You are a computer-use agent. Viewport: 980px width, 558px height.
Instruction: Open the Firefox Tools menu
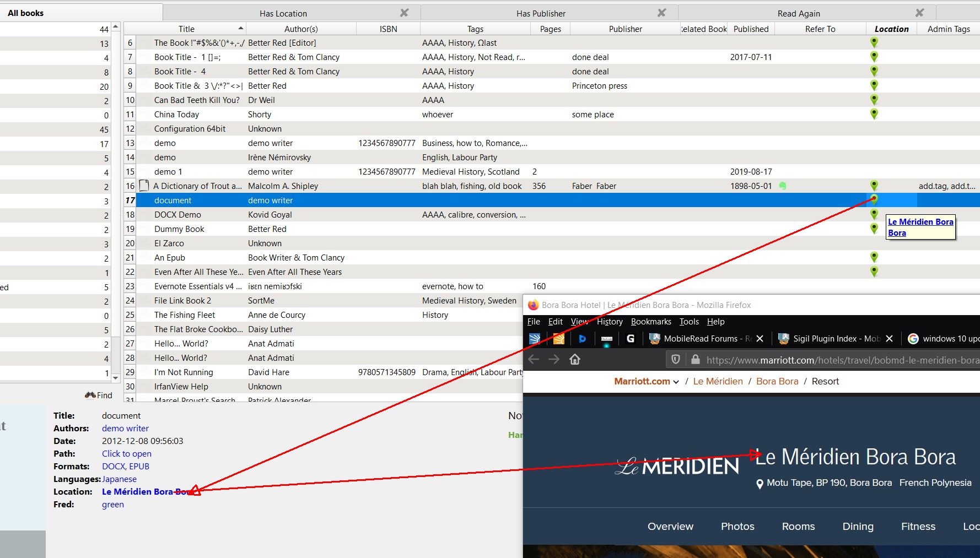(x=689, y=322)
